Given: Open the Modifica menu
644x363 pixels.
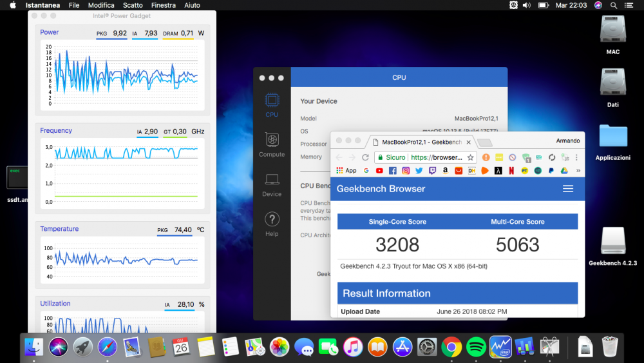Looking at the screenshot, I should (x=101, y=5).
